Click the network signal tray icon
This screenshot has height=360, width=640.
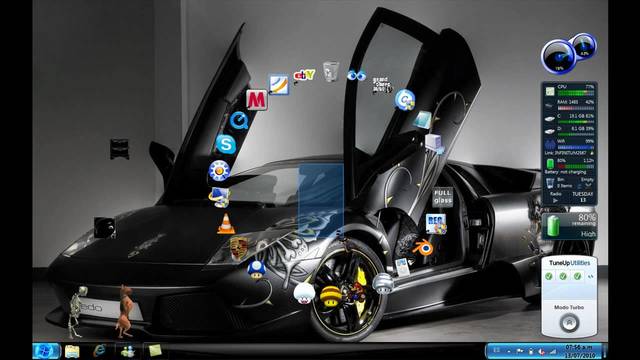pos(553,351)
